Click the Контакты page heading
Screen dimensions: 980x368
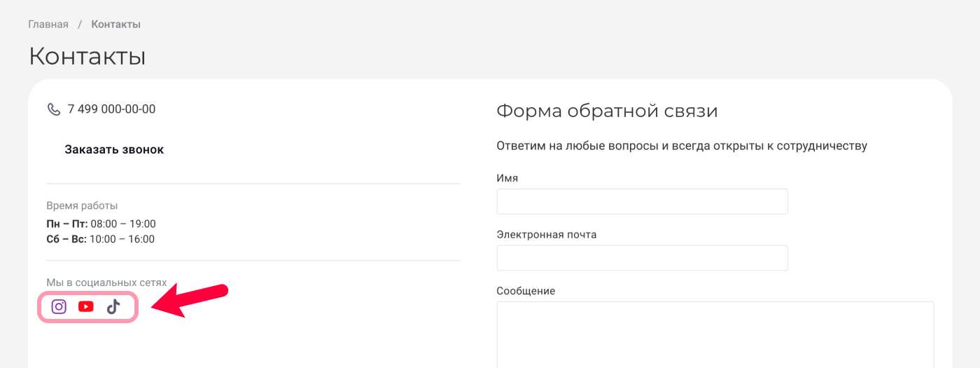tap(87, 56)
